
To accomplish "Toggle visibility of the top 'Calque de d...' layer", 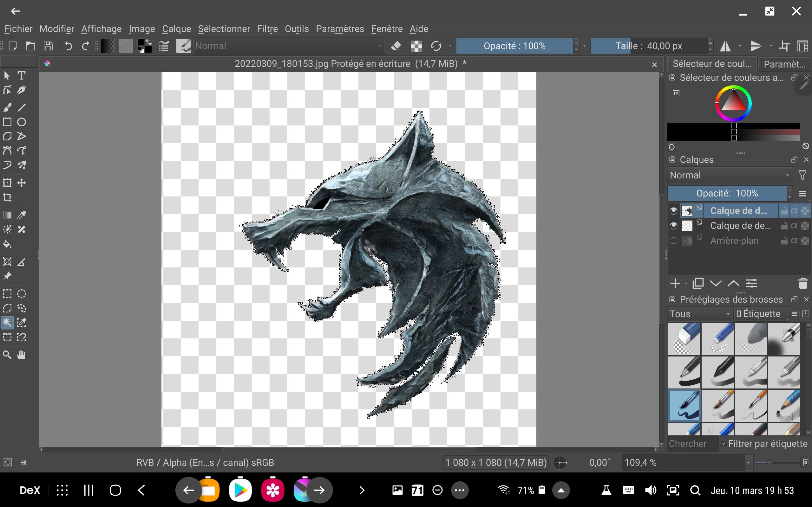I will [674, 210].
